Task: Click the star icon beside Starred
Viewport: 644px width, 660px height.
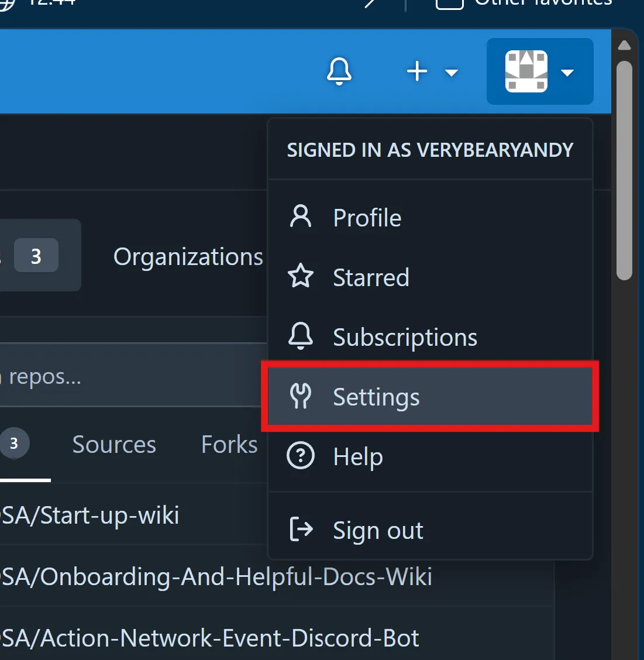Action: pyautogui.click(x=301, y=276)
